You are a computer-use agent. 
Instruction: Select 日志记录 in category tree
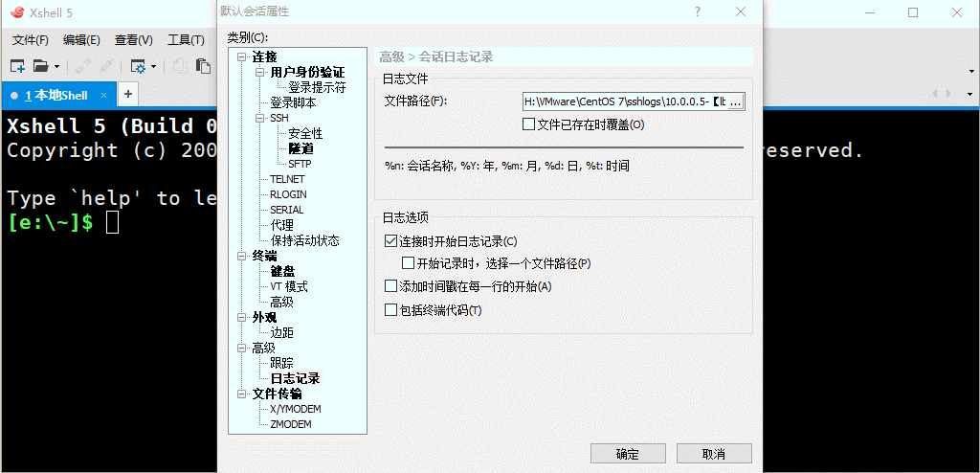tap(295, 378)
